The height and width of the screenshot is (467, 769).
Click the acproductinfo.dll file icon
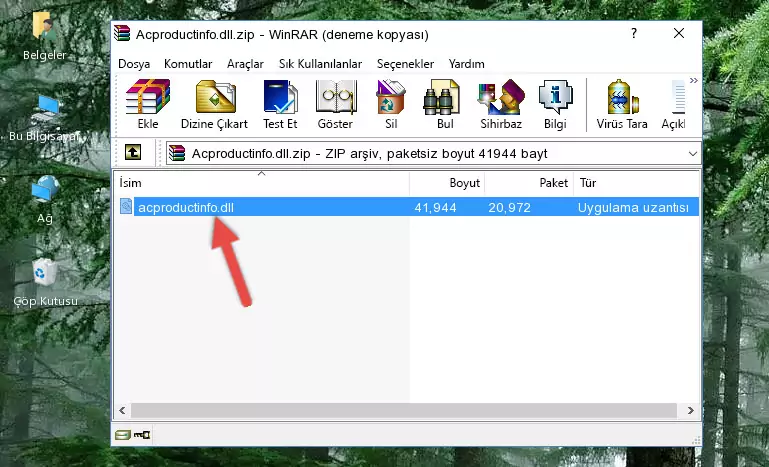coord(126,207)
